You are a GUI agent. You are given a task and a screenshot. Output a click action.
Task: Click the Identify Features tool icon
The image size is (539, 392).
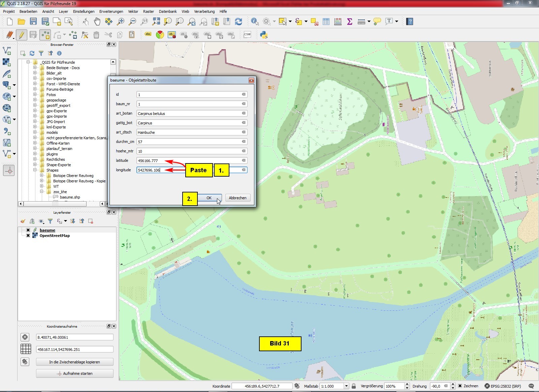[x=255, y=22]
